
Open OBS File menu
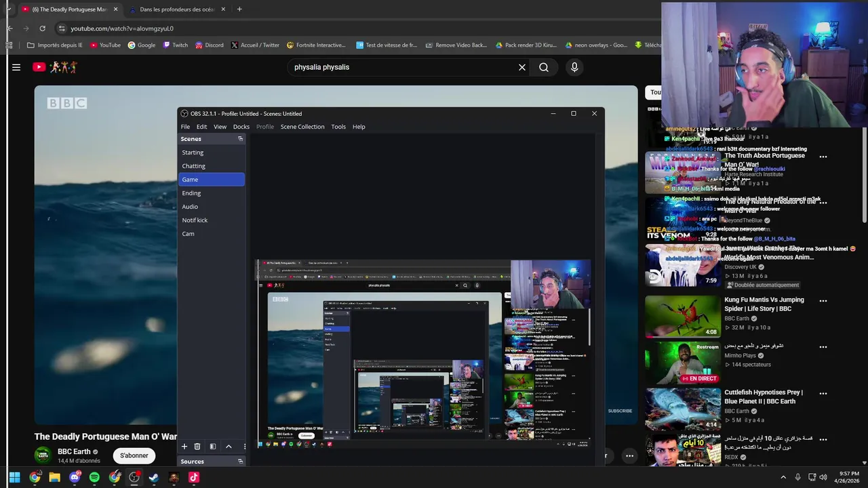click(185, 127)
